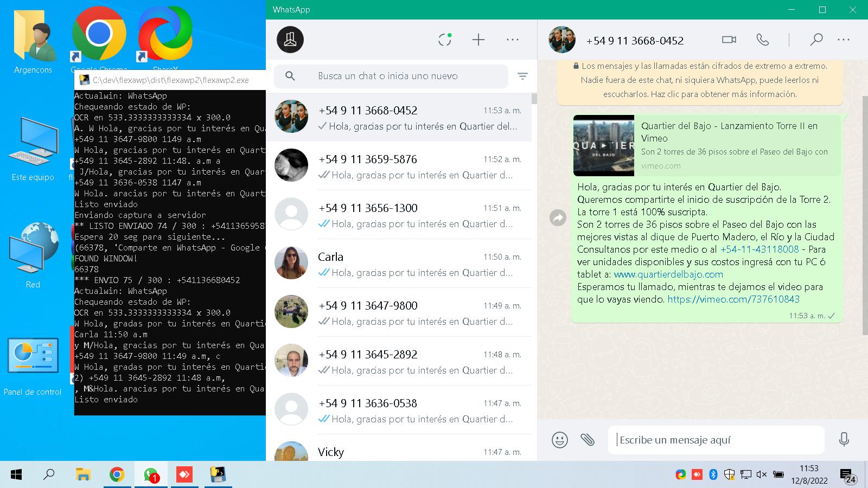This screenshot has width=868, height=488.
Task: Open your WhatsApp profile avatar
Action: (x=290, y=40)
